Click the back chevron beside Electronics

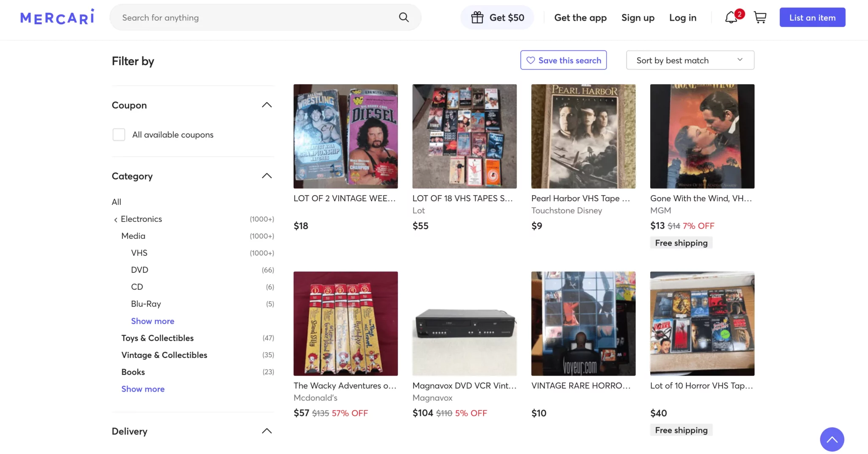(116, 219)
